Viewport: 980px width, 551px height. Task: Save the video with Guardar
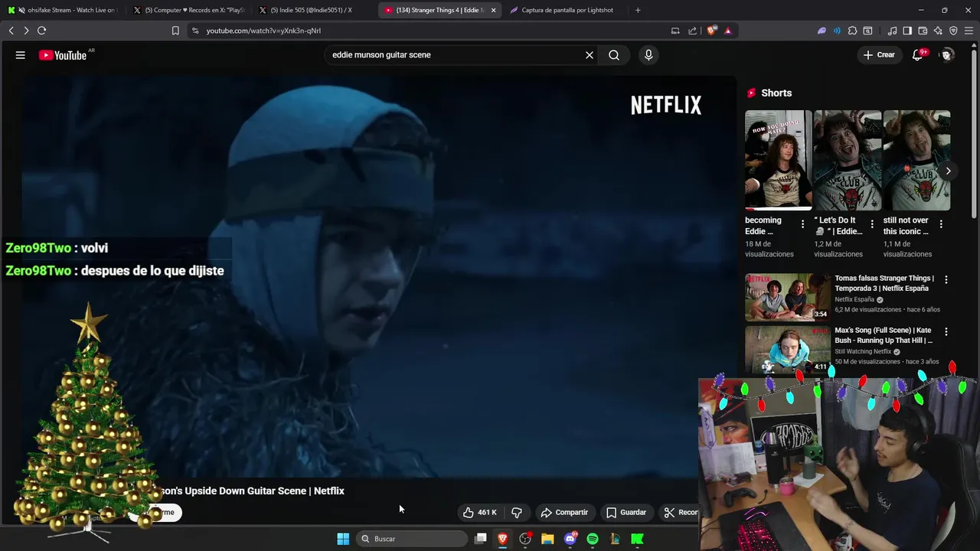click(626, 512)
